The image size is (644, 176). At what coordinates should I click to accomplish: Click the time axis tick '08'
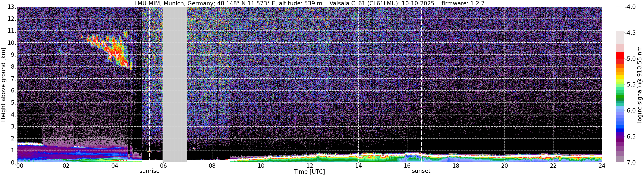pos(212,166)
